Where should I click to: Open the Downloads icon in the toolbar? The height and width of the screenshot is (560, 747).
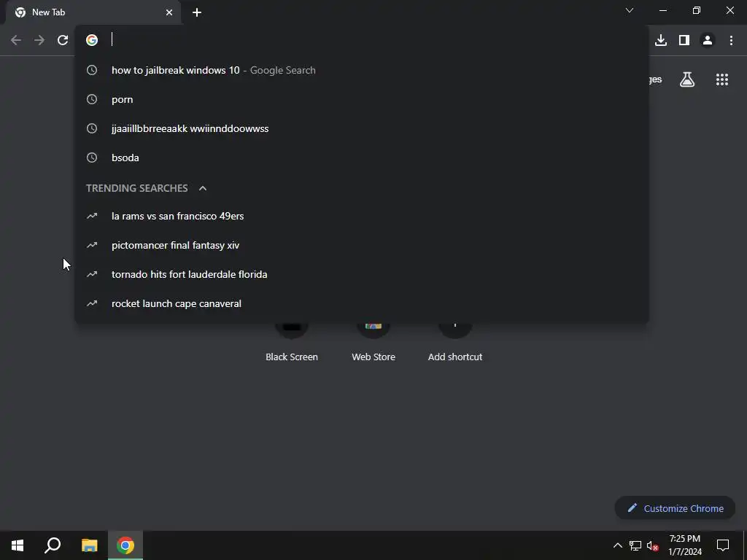click(x=661, y=40)
